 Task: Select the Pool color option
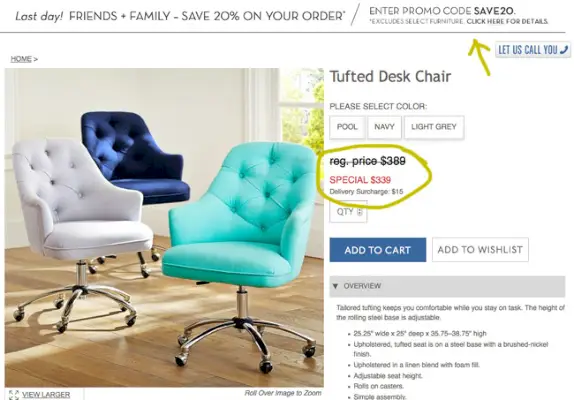(347, 127)
